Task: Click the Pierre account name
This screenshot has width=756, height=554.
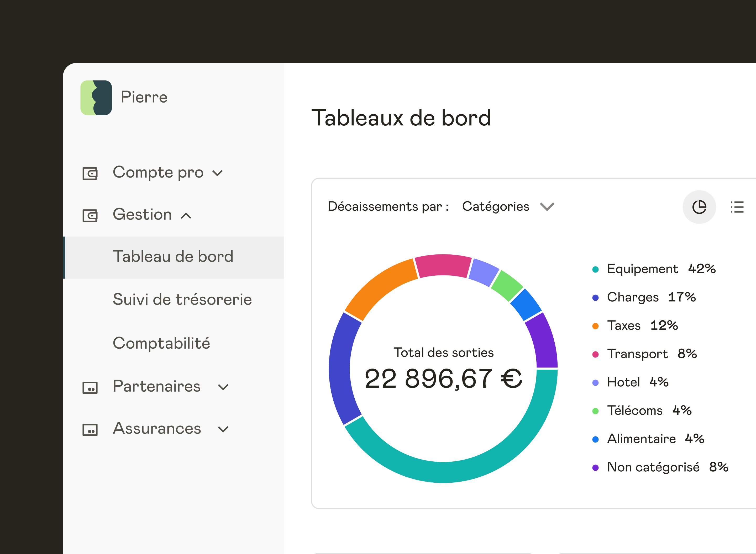Action: tap(144, 97)
